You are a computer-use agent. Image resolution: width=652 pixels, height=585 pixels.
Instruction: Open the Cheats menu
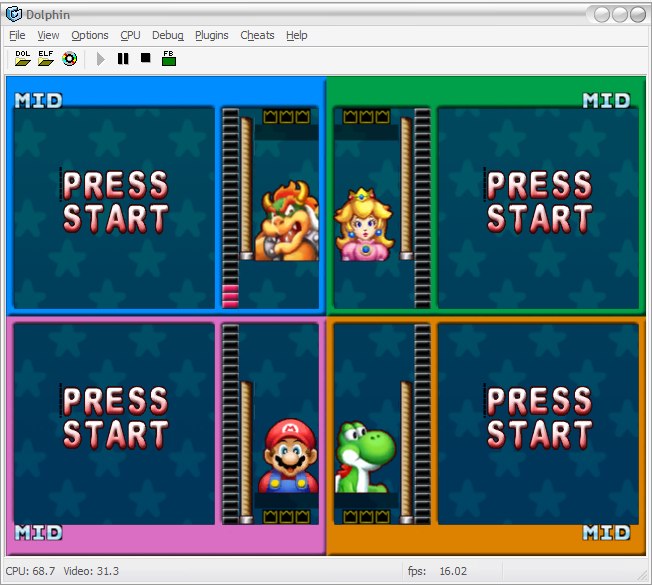coord(257,35)
